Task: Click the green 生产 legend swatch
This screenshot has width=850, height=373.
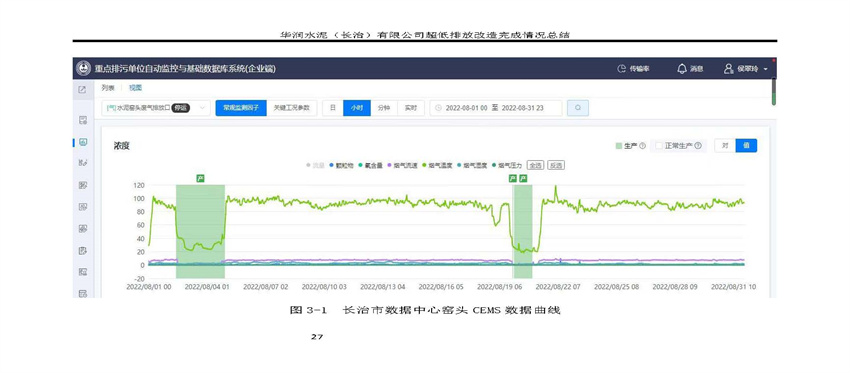Action: click(x=619, y=146)
